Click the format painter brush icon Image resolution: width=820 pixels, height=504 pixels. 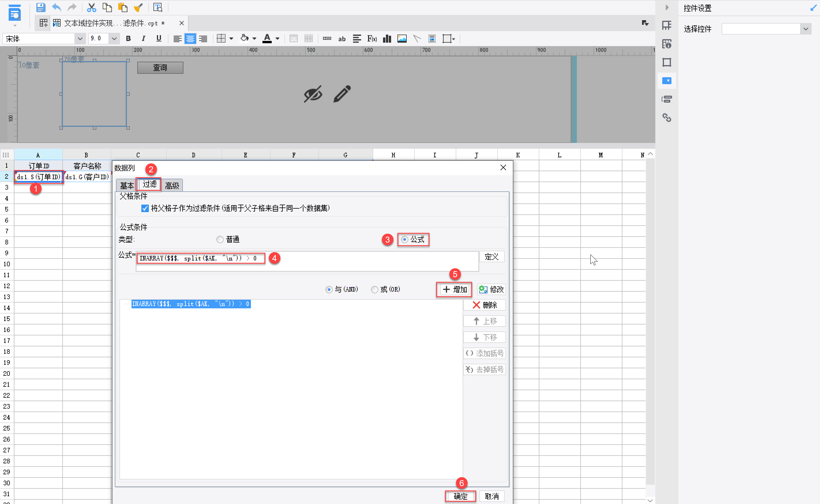pyautogui.click(x=138, y=7)
